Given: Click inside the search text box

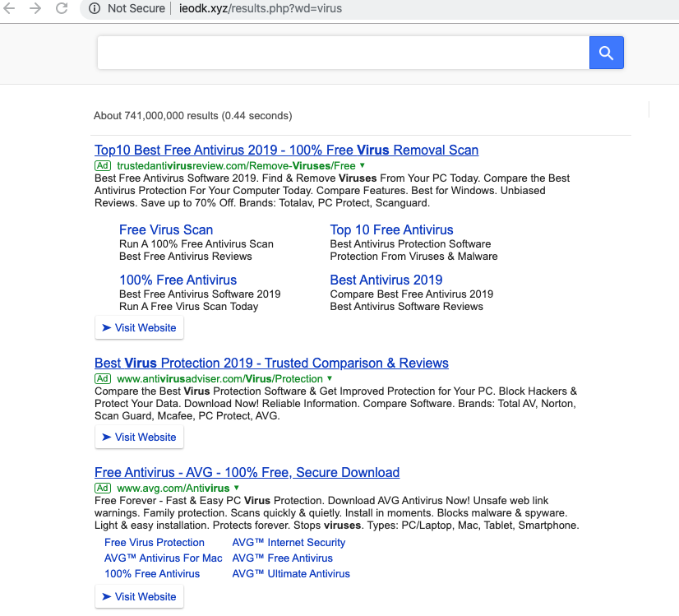Looking at the screenshot, I should [342, 53].
